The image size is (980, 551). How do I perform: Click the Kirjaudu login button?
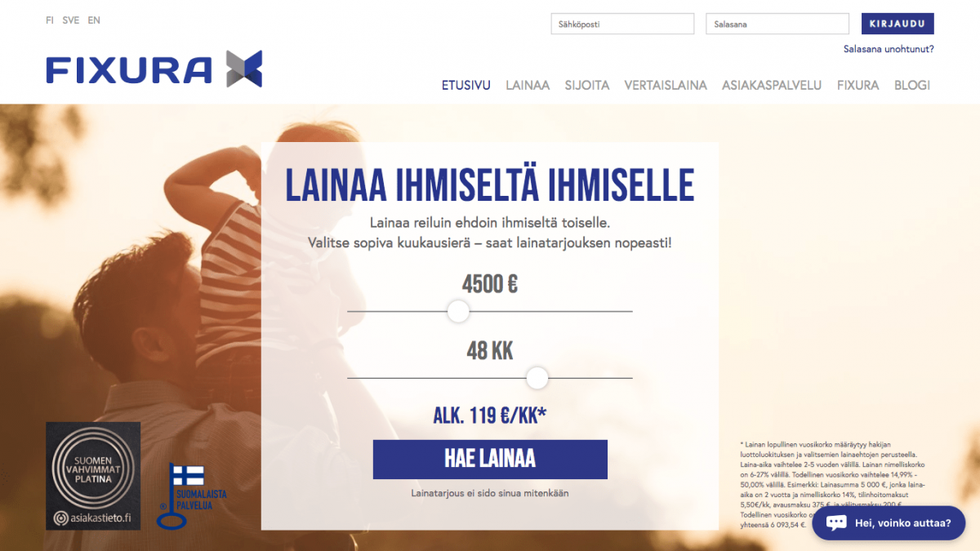(x=898, y=24)
